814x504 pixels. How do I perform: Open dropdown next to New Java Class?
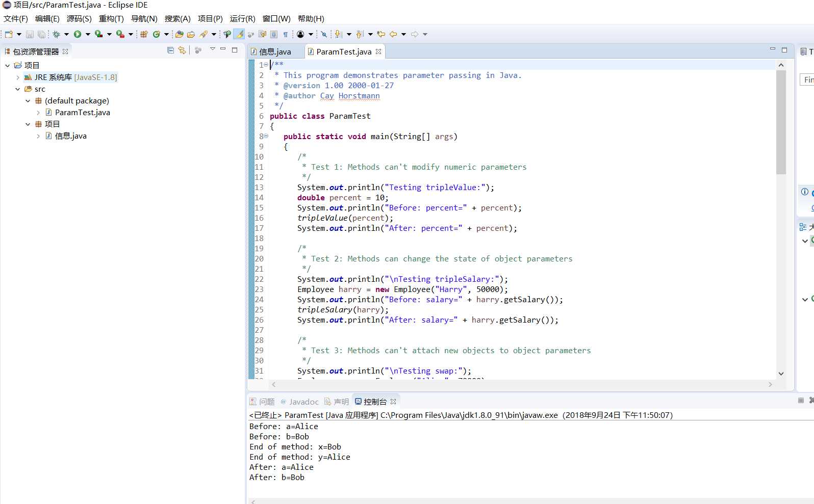166,34
